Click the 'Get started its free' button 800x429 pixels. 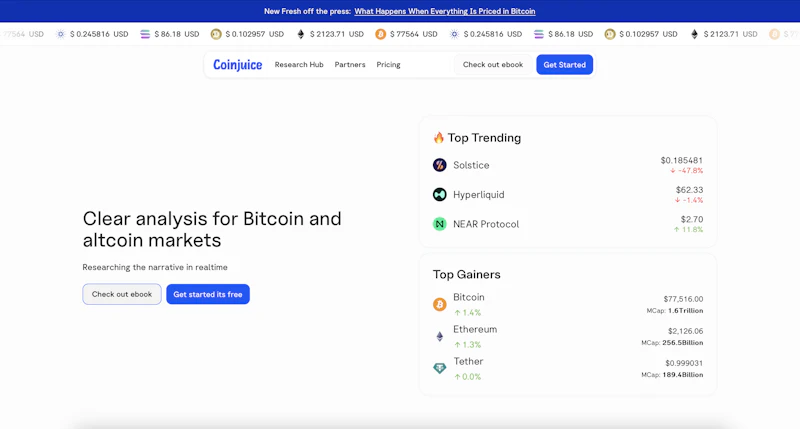point(208,294)
